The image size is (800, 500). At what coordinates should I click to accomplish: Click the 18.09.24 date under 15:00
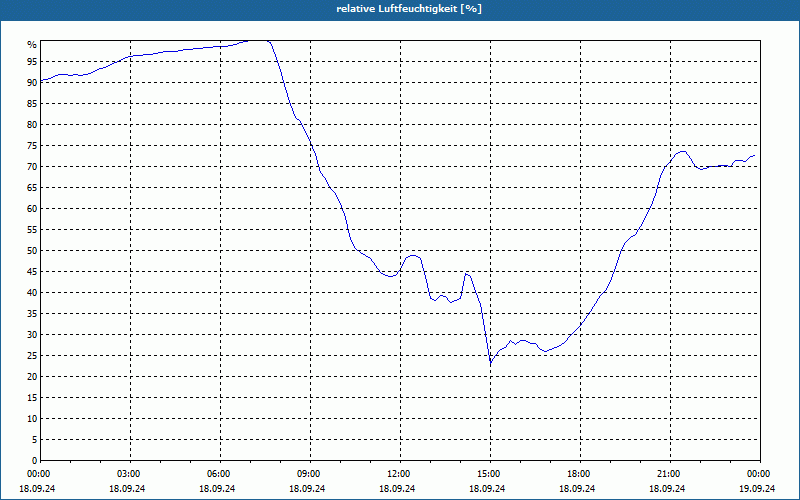pyautogui.click(x=487, y=488)
